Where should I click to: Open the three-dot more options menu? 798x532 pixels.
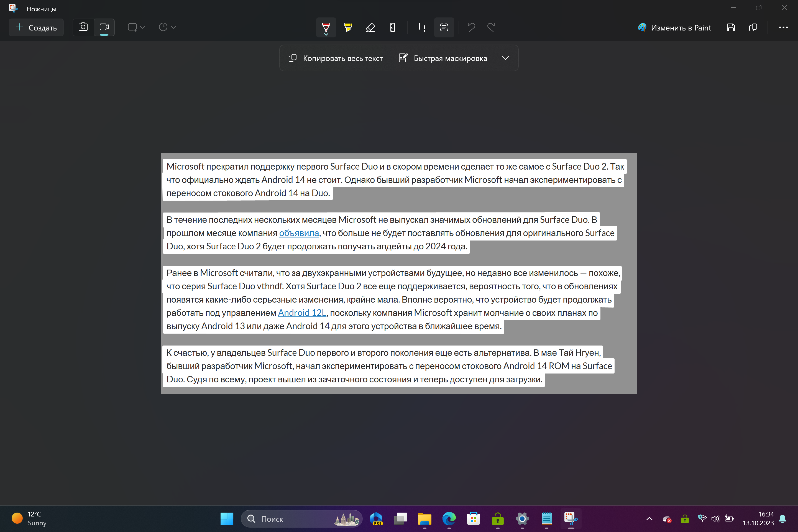(x=783, y=27)
